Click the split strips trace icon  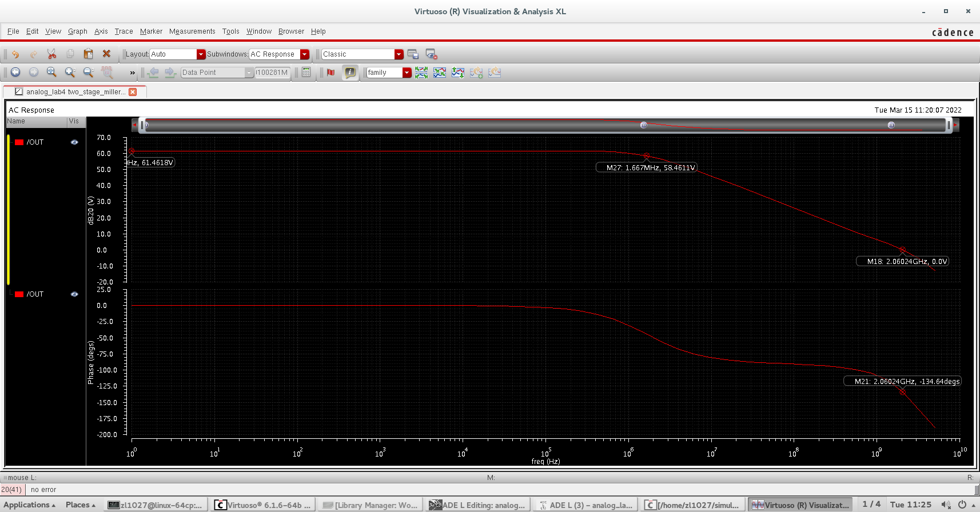pos(421,73)
